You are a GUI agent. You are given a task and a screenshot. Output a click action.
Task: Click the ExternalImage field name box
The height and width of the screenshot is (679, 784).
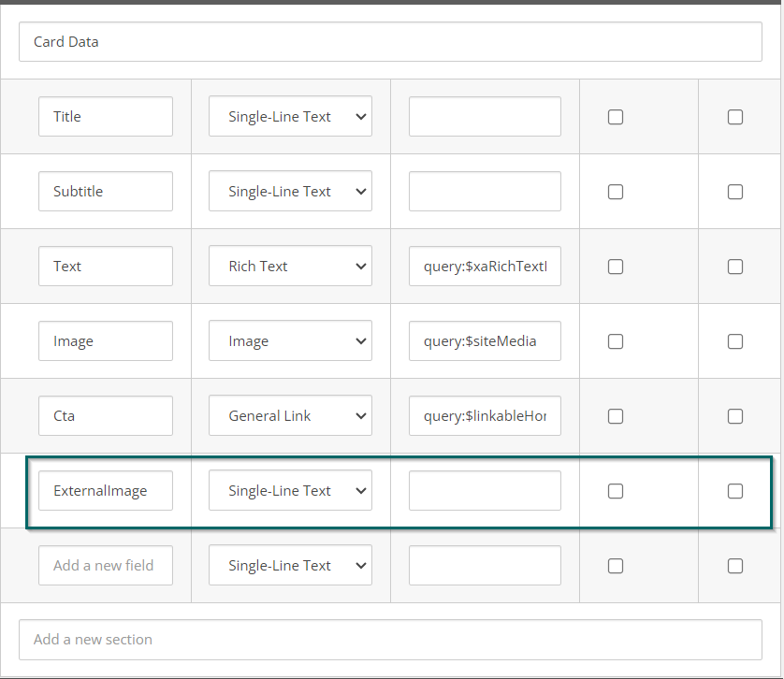tap(106, 491)
